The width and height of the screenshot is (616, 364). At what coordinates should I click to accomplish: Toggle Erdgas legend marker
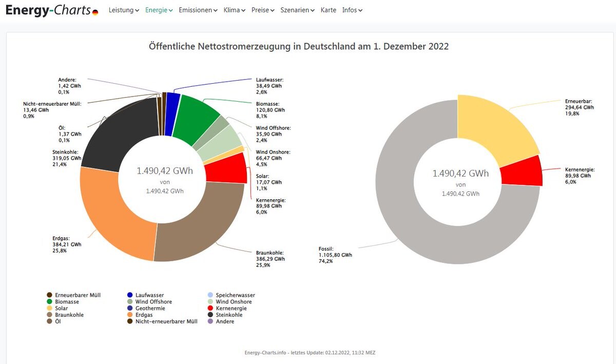pos(130,315)
